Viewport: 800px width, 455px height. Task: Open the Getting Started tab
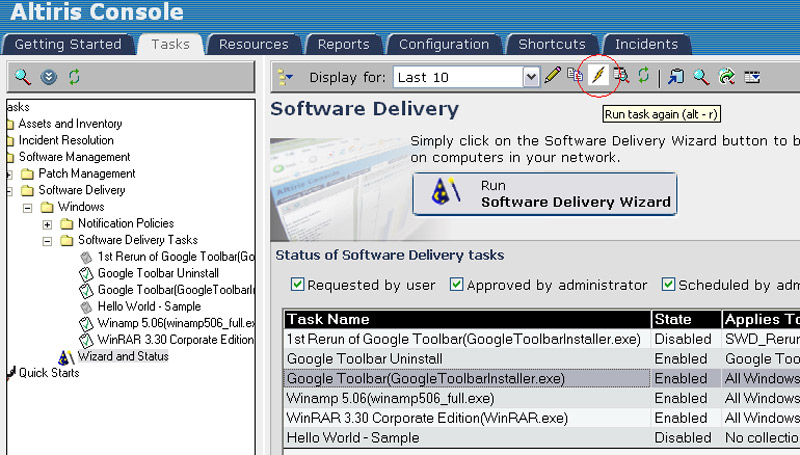[x=68, y=44]
